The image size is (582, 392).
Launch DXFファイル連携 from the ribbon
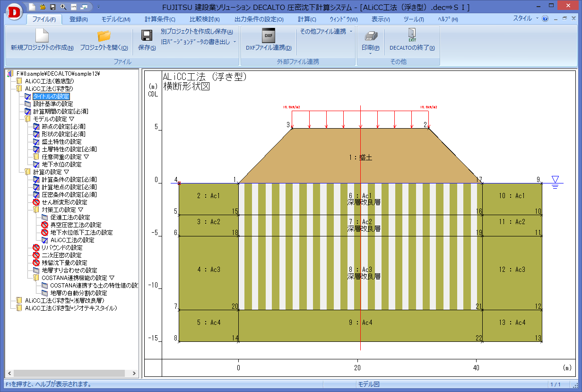(x=268, y=36)
